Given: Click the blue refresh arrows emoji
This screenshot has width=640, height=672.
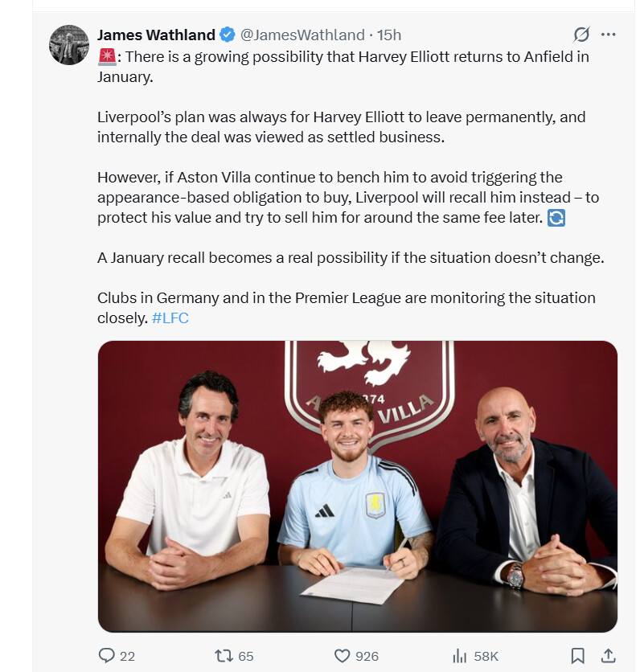Looking at the screenshot, I should tap(556, 218).
